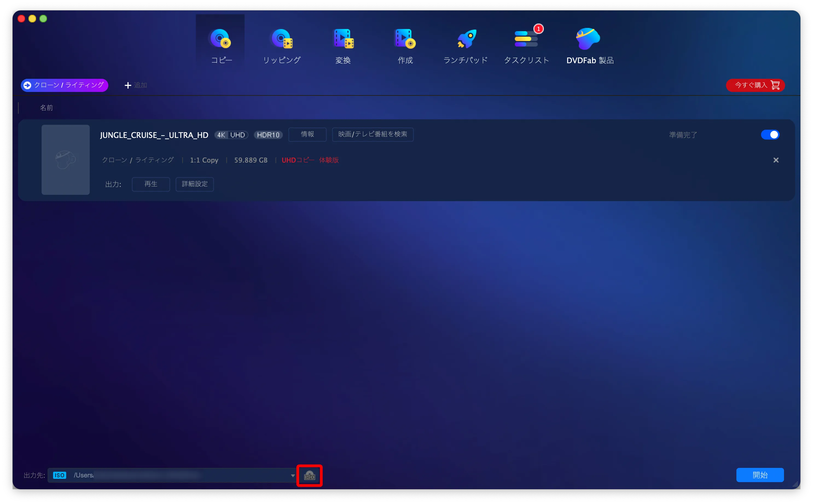The width and height of the screenshot is (813, 504).
Task: Click the 追加 (Add) button
Action: click(136, 85)
